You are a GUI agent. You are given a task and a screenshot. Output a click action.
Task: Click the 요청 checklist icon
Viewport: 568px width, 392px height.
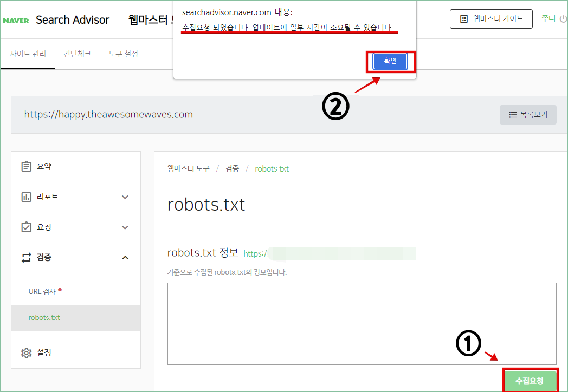[26, 227]
